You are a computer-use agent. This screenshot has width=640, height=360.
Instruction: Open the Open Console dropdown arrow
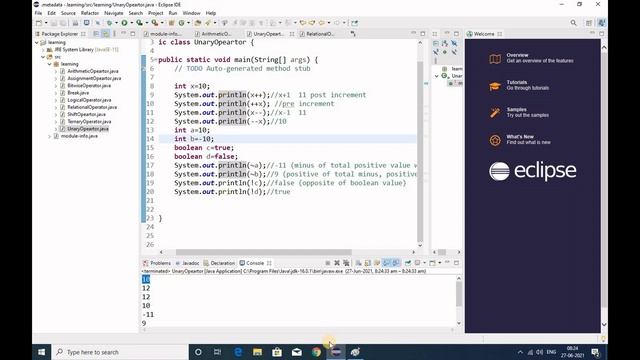click(440, 263)
